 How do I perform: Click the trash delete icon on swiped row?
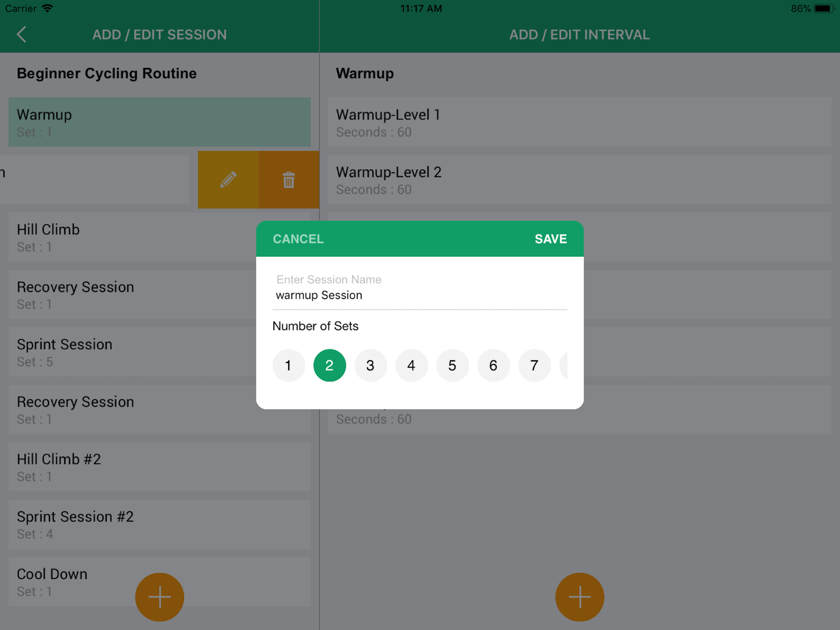[289, 180]
